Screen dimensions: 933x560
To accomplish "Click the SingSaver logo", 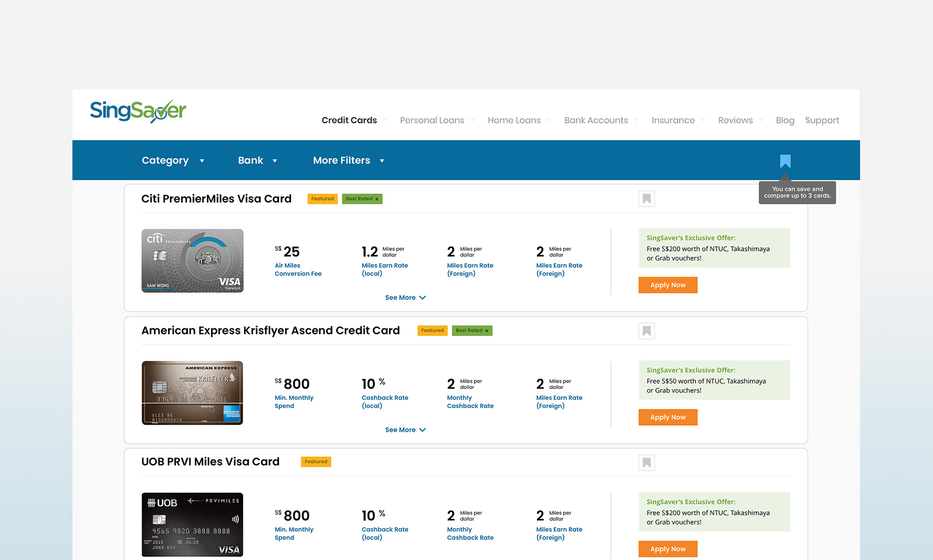I will pyautogui.click(x=138, y=111).
